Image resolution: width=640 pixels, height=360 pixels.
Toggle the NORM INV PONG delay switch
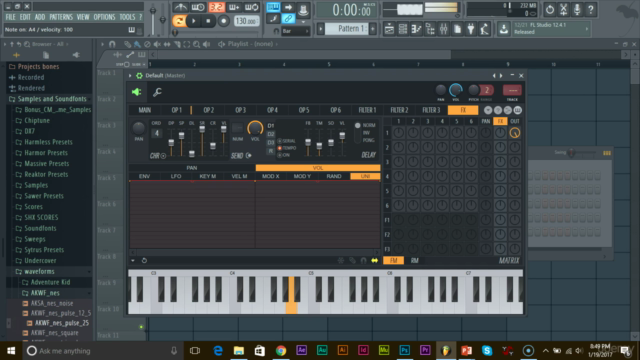pos(358,133)
